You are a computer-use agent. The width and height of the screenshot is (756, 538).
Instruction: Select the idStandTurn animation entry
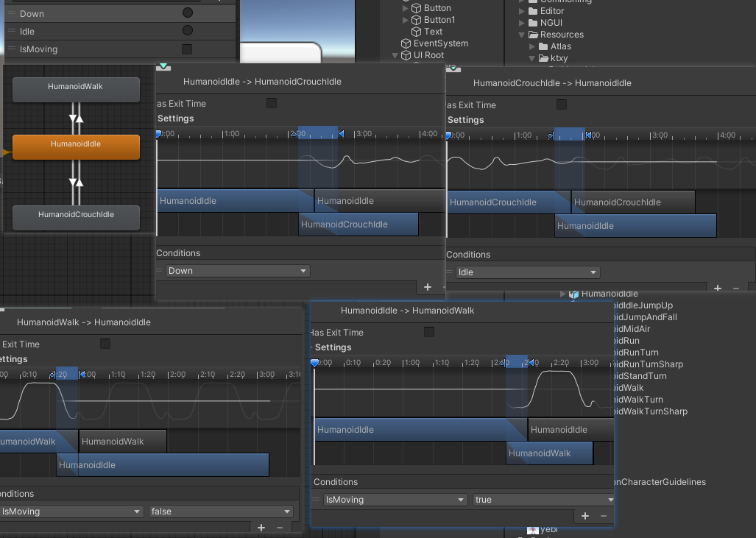[640, 376]
